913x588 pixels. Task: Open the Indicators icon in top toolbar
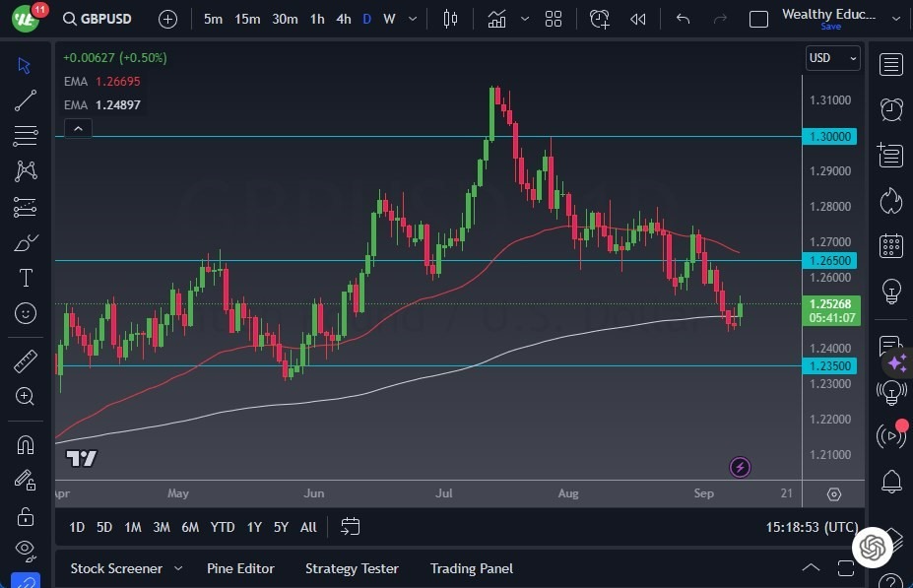[x=497, y=18]
